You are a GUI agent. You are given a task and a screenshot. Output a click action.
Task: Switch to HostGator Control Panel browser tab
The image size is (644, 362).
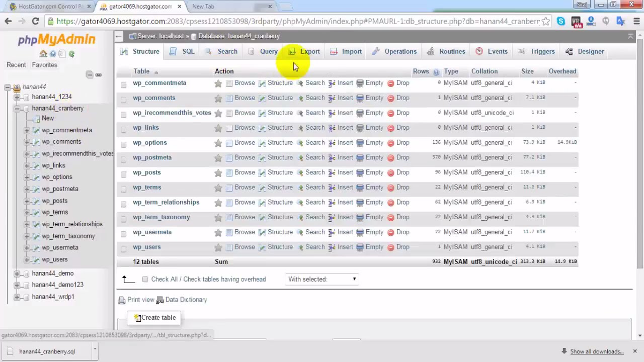tap(50, 7)
